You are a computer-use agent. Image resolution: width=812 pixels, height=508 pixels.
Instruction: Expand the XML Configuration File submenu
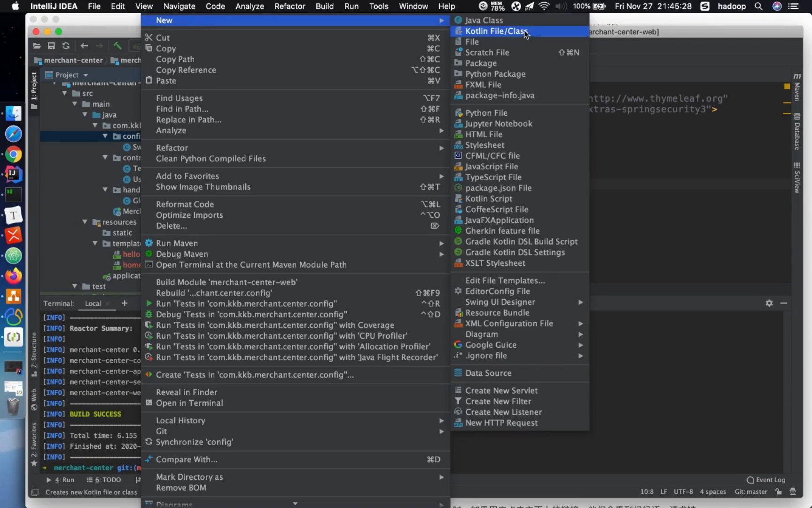520,324
